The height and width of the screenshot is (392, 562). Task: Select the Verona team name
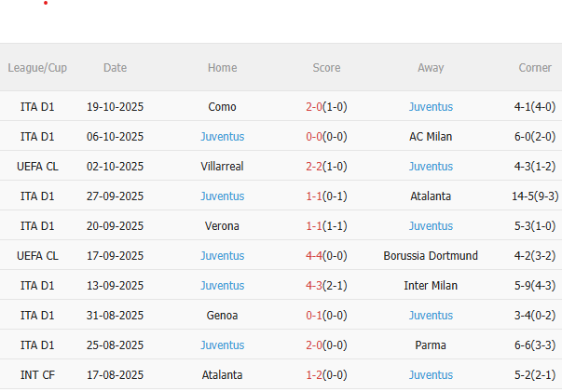tap(222, 226)
